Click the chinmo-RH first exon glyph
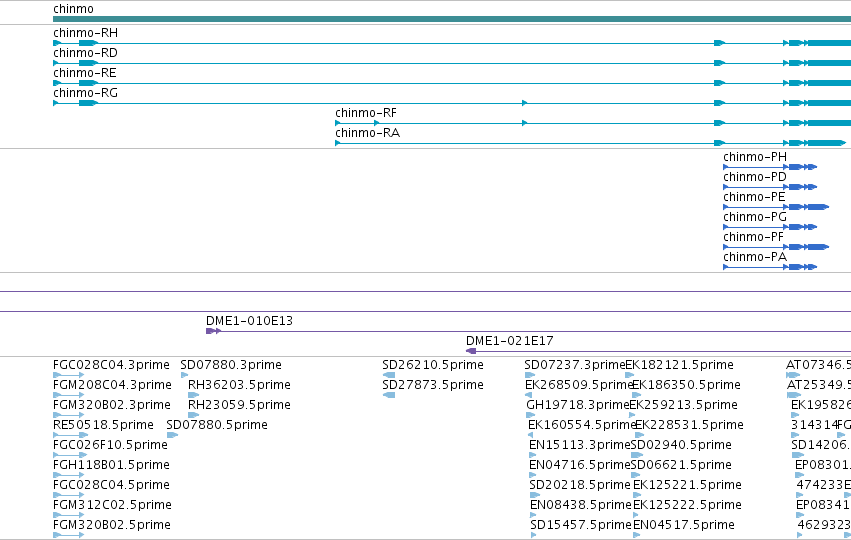The width and height of the screenshot is (851, 540). [57, 43]
